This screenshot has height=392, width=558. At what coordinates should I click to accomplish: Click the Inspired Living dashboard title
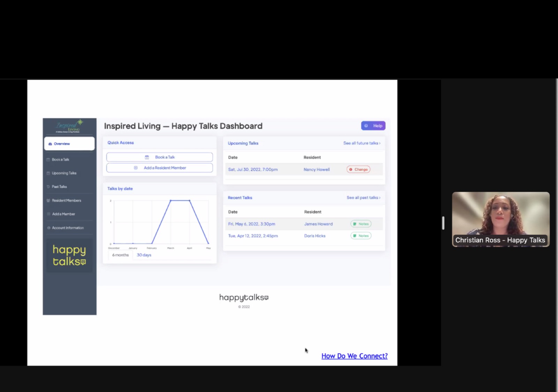coord(183,126)
